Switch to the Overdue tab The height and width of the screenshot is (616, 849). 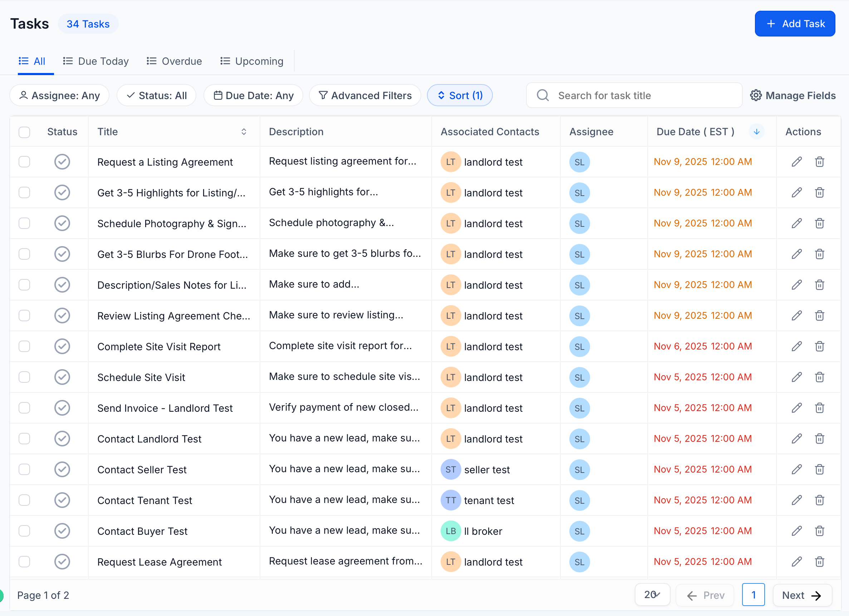tap(175, 61)
